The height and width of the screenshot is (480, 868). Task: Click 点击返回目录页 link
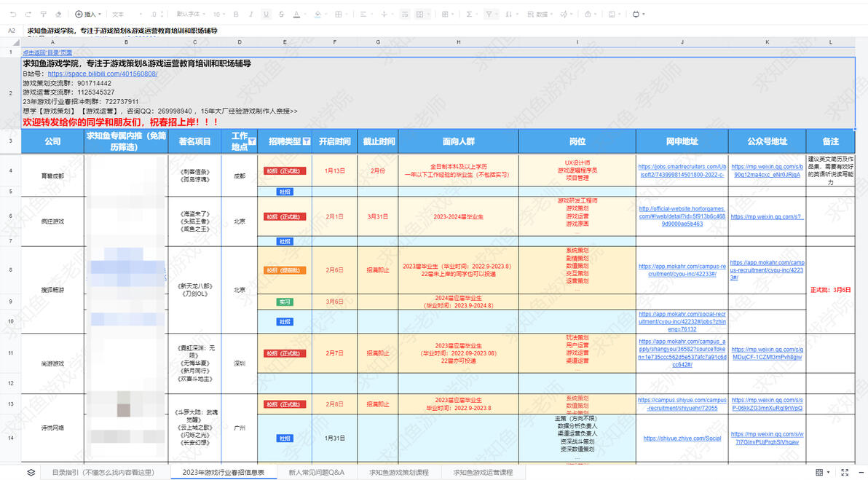pyautogui.click(x=47, y=52)
